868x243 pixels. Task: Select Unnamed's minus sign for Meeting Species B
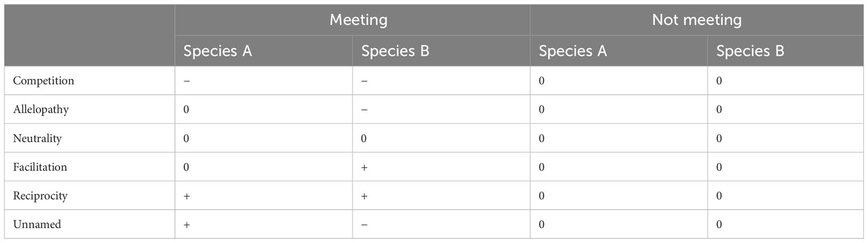point(364,225)
